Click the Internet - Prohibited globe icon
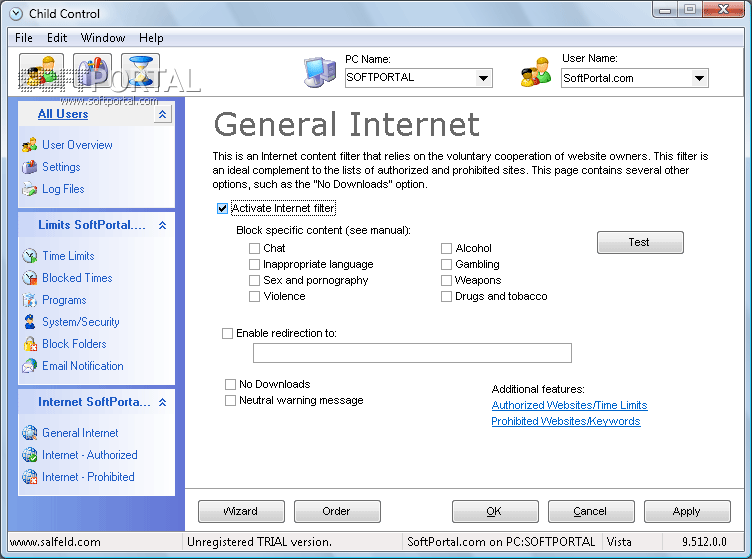The height and width of the screenshot is (559, 752). point(29,477)
